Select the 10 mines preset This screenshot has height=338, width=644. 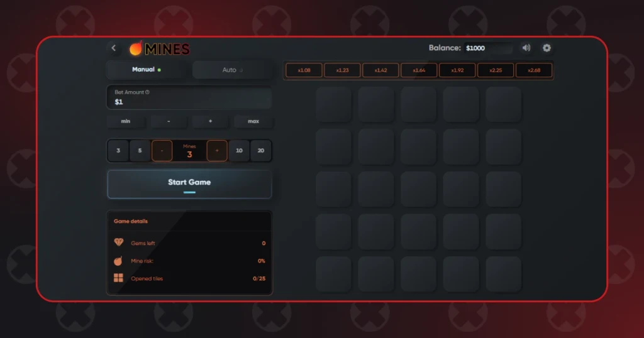click(x=239, y=151)
